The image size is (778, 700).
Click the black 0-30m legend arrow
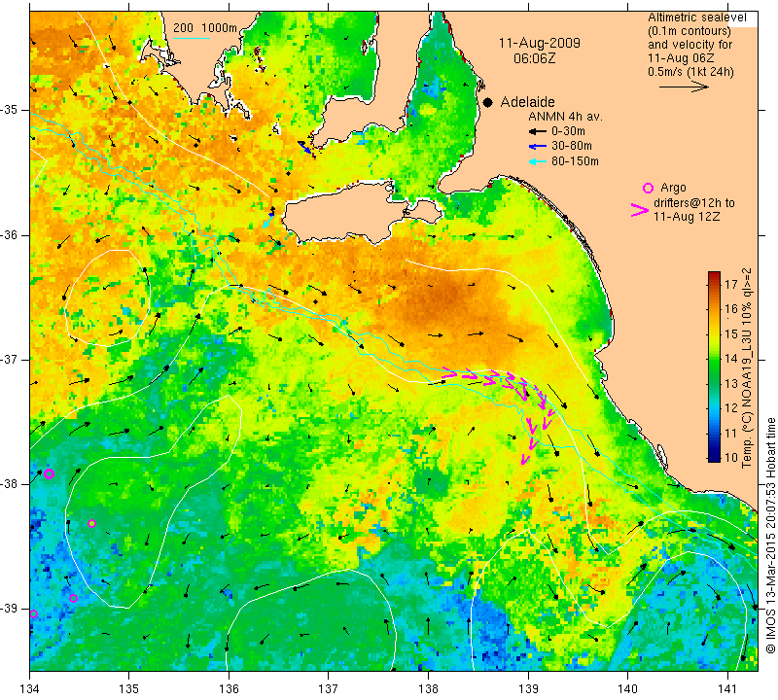pyautogui.click(x=538, y=131)
